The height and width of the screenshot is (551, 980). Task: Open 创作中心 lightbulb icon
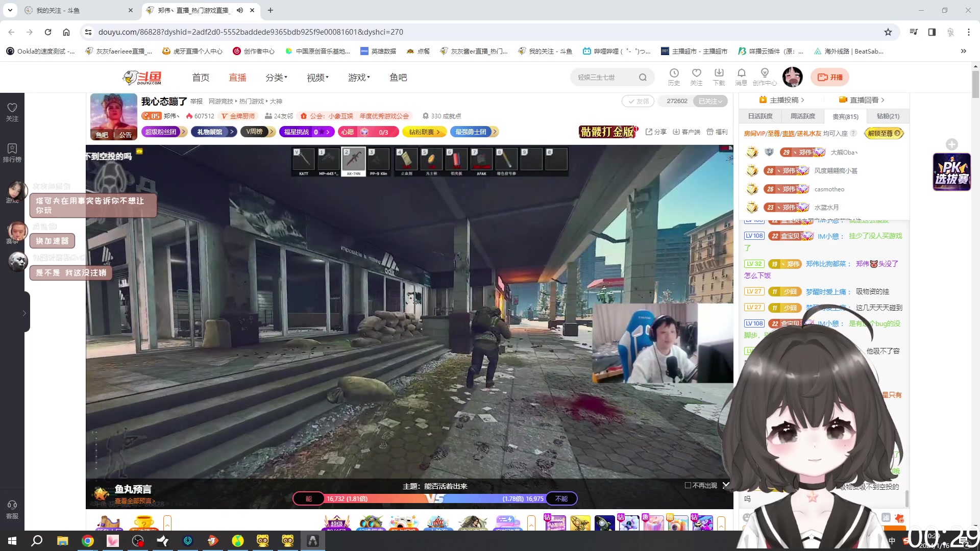pos(765,77)
